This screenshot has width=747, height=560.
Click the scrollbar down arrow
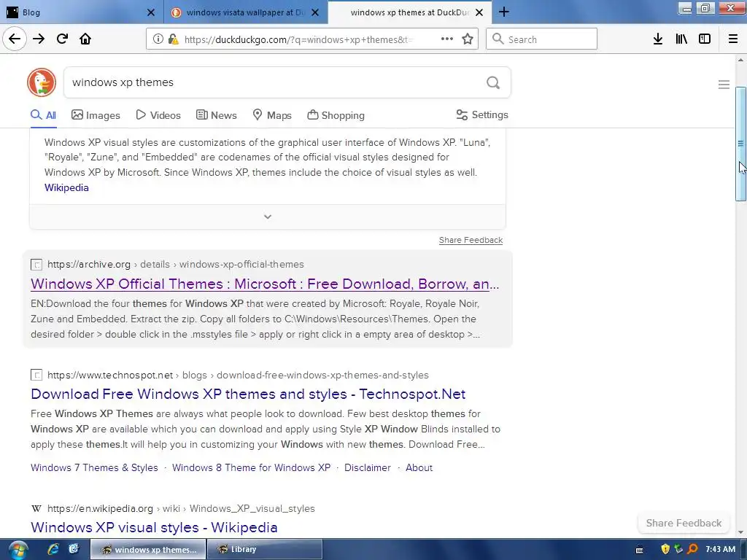(740, 532)
